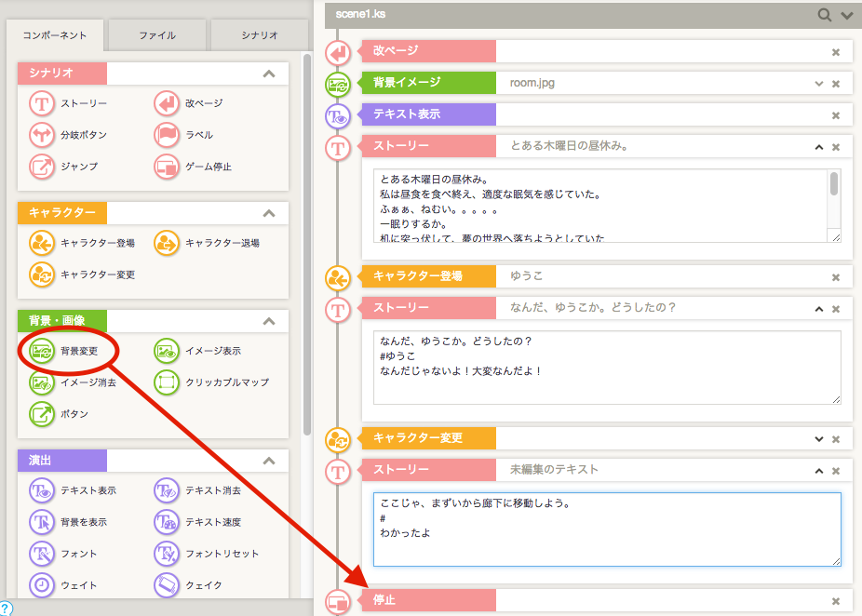
Task: Select the ウェイト clock icon
Action: 43,585
